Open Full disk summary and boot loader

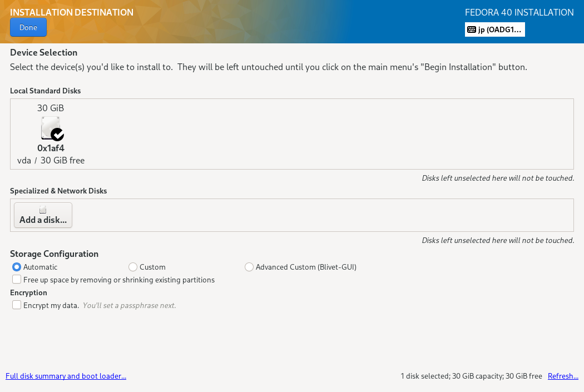(x=66, y=376)
